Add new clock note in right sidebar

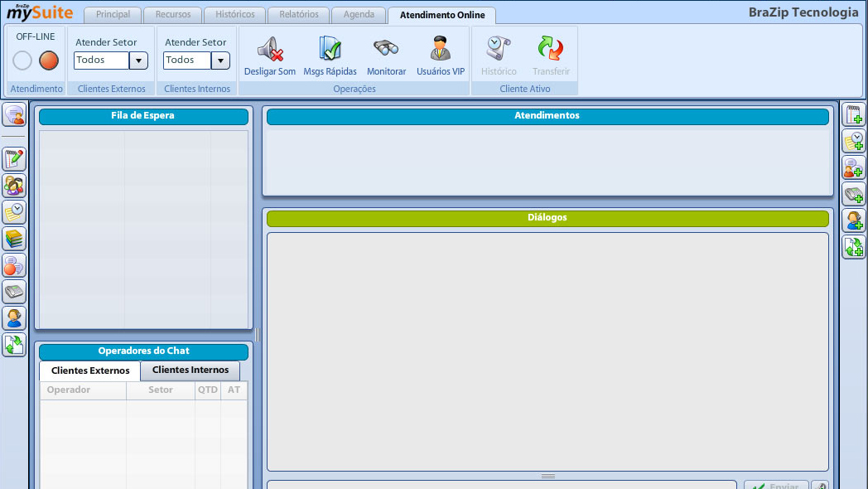pos(854,141)
